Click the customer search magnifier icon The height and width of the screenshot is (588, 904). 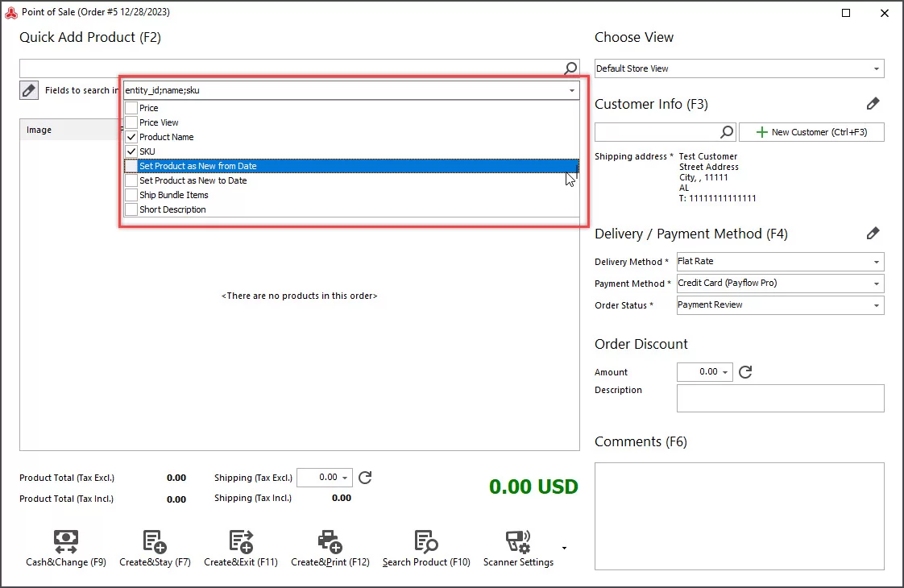click(727, 132)
